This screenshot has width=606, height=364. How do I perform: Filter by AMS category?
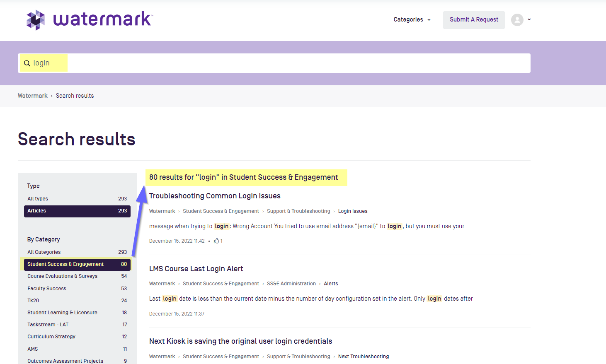(77, 349)
